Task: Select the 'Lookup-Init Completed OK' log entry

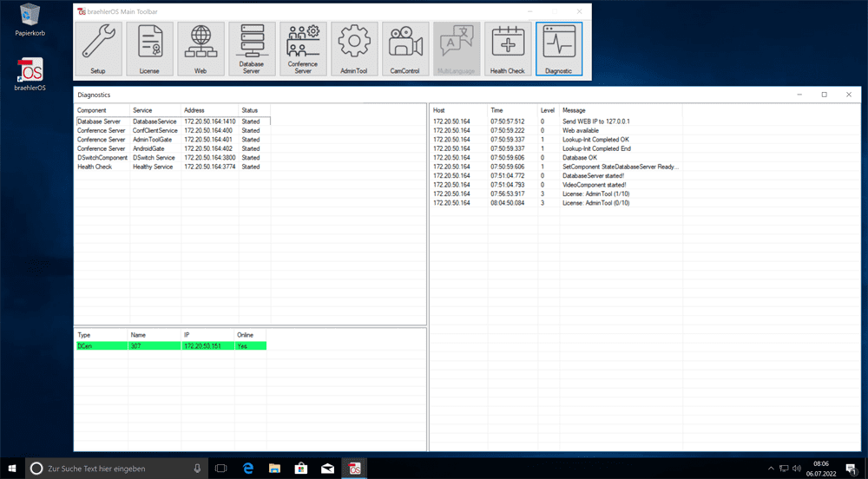Action: point(556,140)
